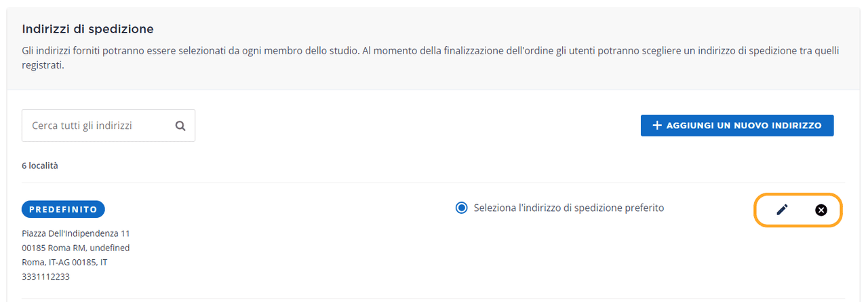Click the 'Indirizzi di spedizione' heading

(x=87, y=29)
